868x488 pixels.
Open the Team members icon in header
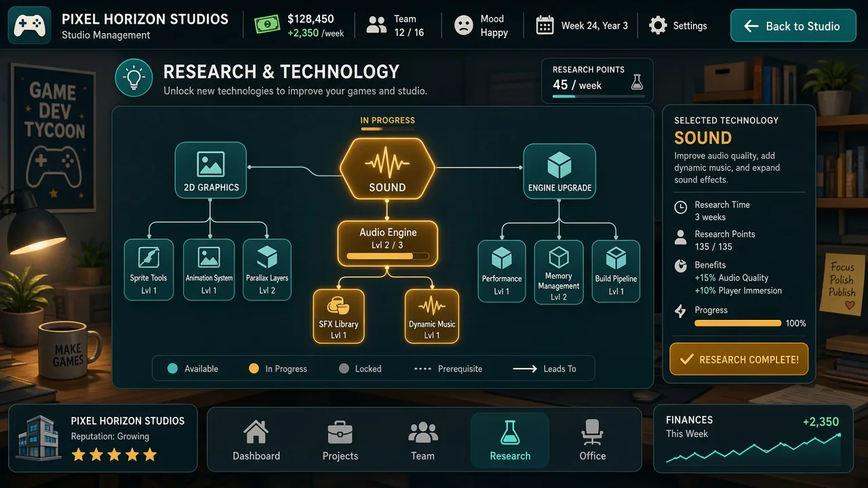[x=376, y=26]
